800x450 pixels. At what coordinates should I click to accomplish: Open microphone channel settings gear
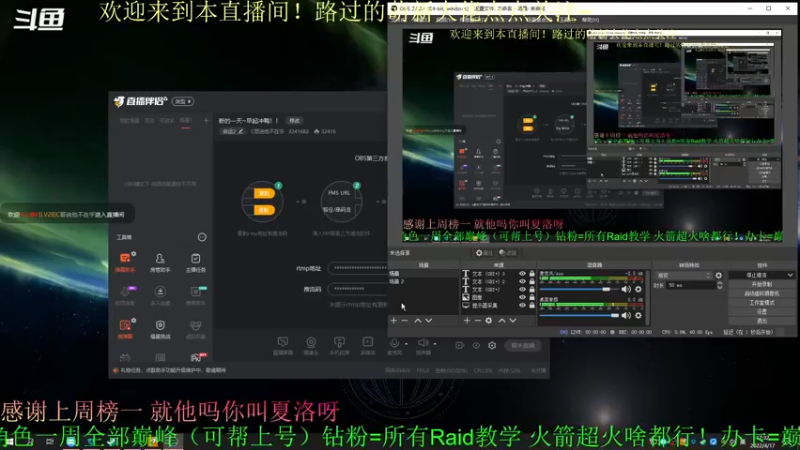(638, 289)
